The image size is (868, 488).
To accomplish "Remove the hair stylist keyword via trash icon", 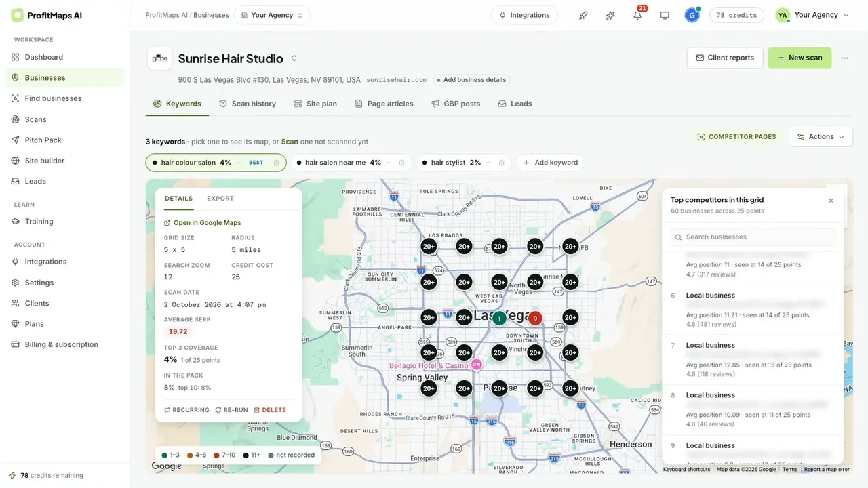I will tap(501, 163).
